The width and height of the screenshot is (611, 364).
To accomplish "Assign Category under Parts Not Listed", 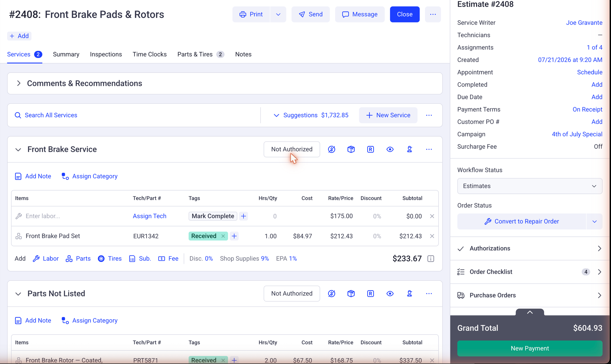I will tap(90, 320).
